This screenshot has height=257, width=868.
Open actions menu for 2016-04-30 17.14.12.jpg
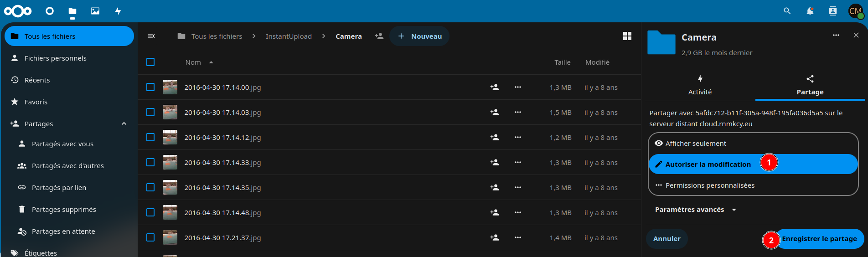click(x=517, y=137)
